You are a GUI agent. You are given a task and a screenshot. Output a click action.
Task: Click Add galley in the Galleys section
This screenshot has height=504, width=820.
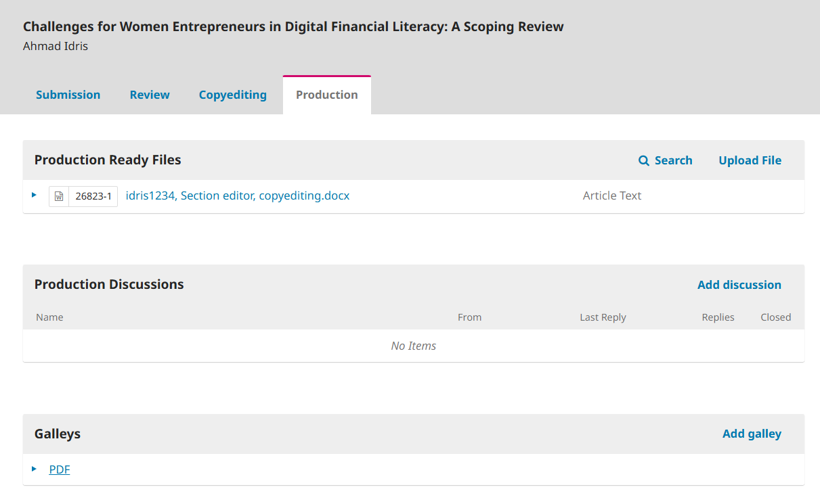(752, 434)
